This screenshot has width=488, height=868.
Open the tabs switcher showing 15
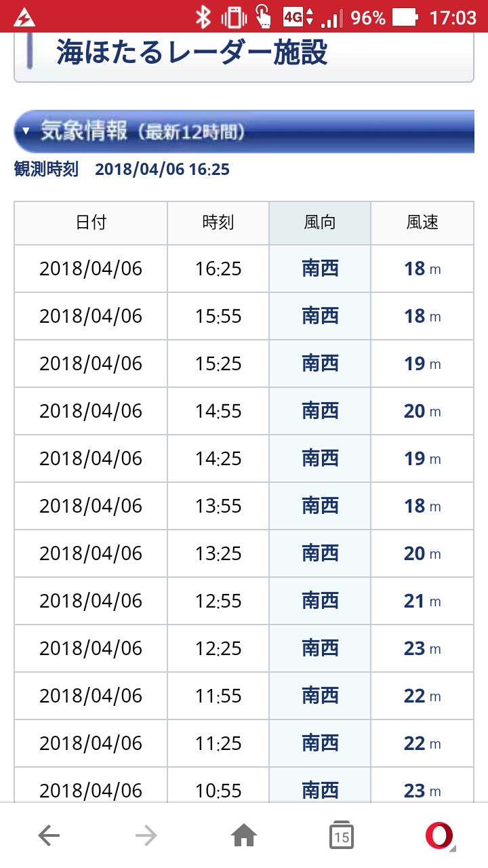(x=342, y=836)
